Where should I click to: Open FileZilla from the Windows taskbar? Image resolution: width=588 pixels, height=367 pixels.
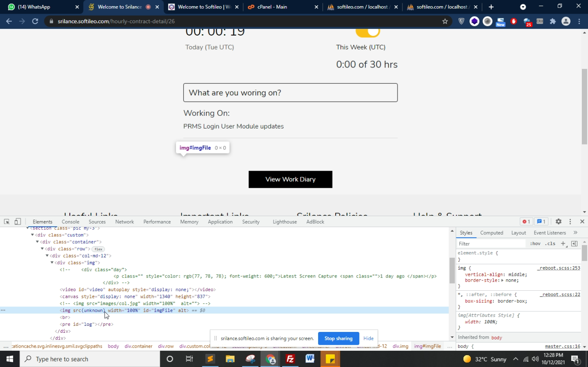290,359
